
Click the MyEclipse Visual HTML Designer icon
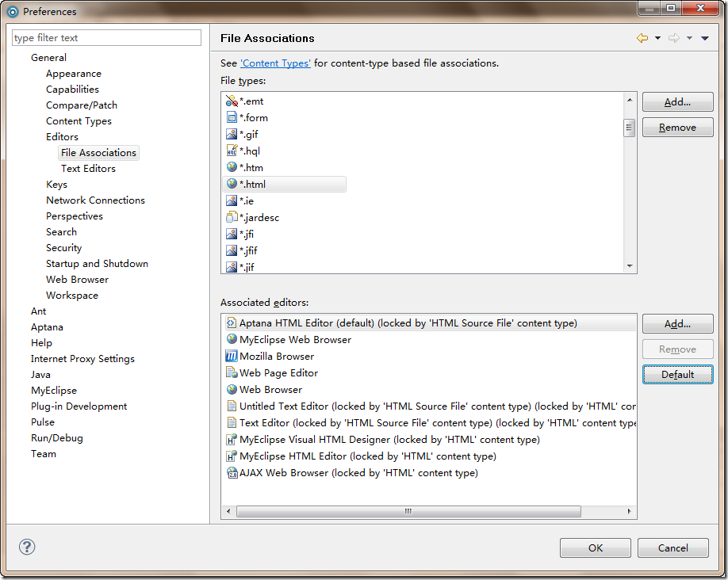[232, 440]
